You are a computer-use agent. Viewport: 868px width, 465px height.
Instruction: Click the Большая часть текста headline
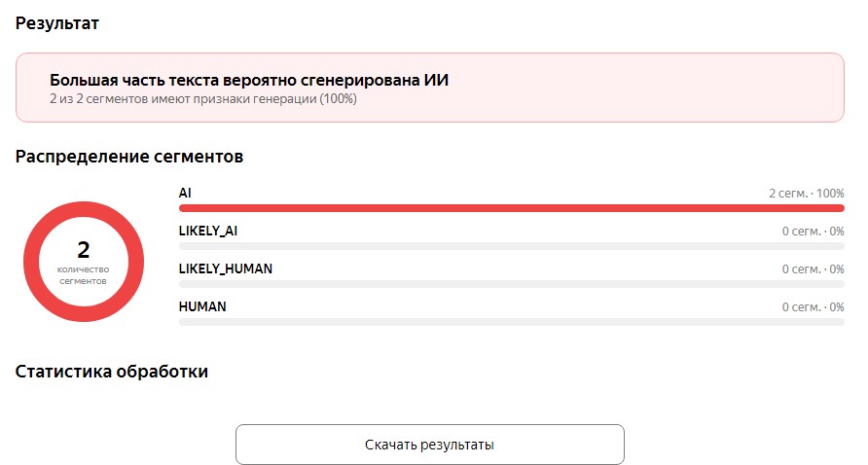pos(249,81)
